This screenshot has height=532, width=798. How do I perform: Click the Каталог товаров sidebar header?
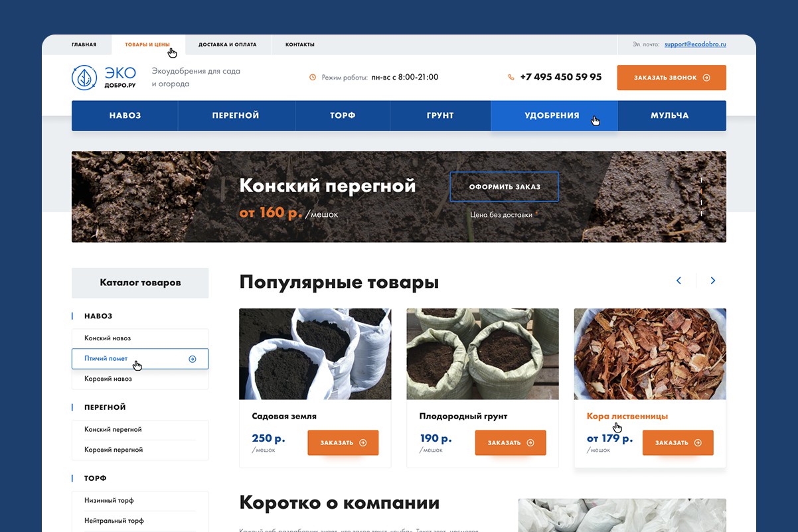point(140,283)
